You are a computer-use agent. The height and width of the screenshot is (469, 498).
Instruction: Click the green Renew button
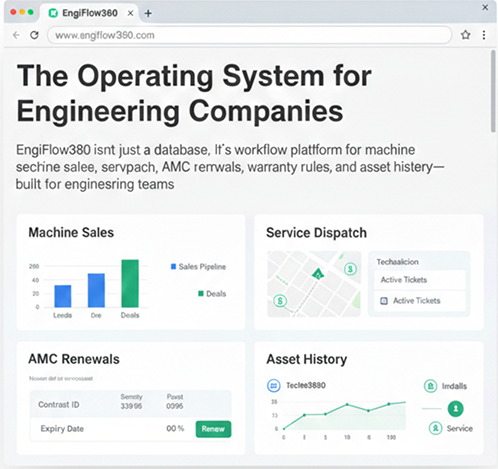pos(213,429)
